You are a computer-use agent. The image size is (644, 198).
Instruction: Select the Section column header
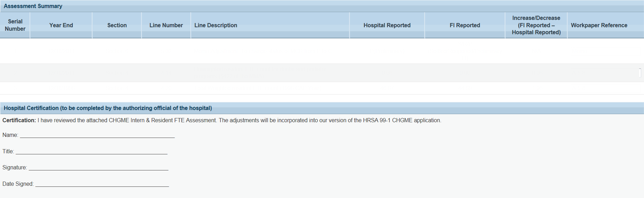[117, 25]
